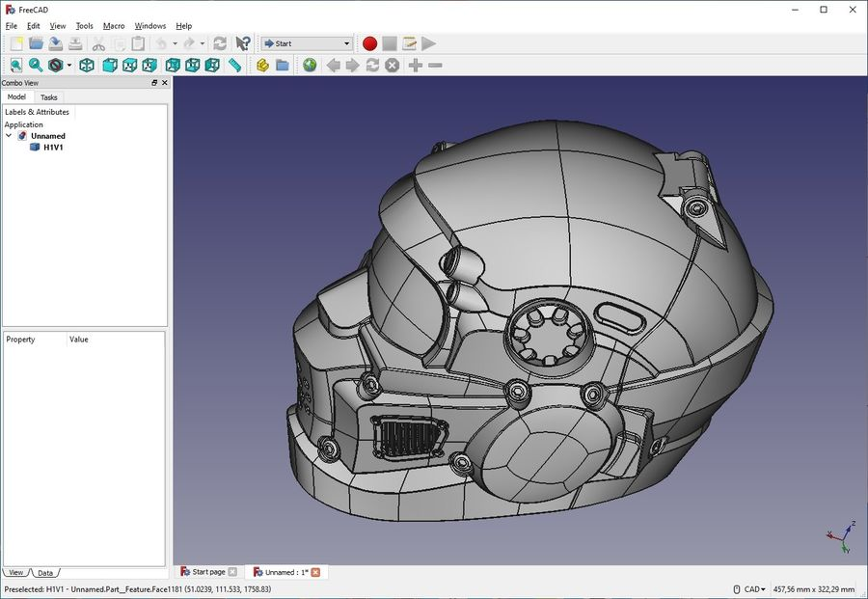Click the Open document folder icon

[36, 43]
